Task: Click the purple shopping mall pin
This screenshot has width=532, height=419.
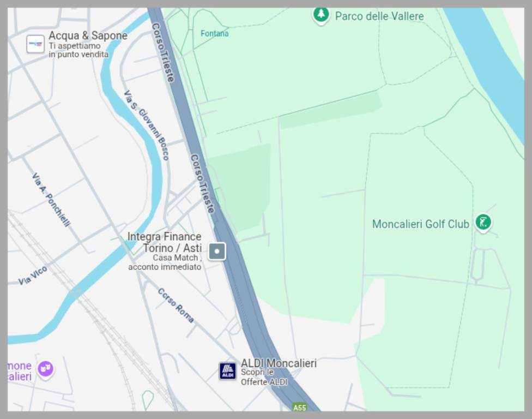Action: coord(45,369)
